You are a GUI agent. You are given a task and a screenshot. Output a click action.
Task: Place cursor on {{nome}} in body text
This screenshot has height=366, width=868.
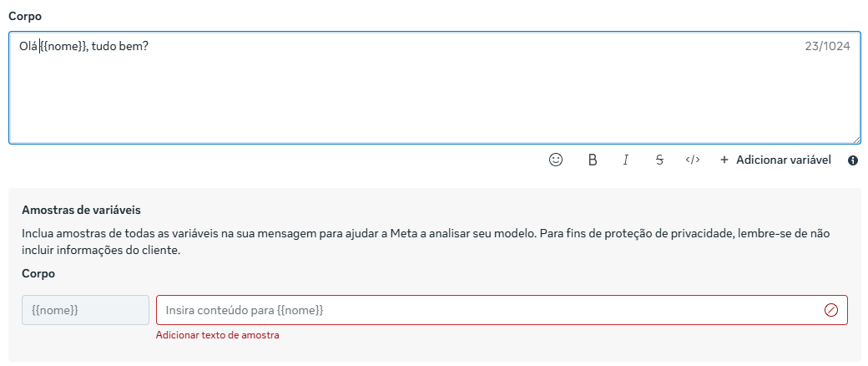click(x=63, y=47)
